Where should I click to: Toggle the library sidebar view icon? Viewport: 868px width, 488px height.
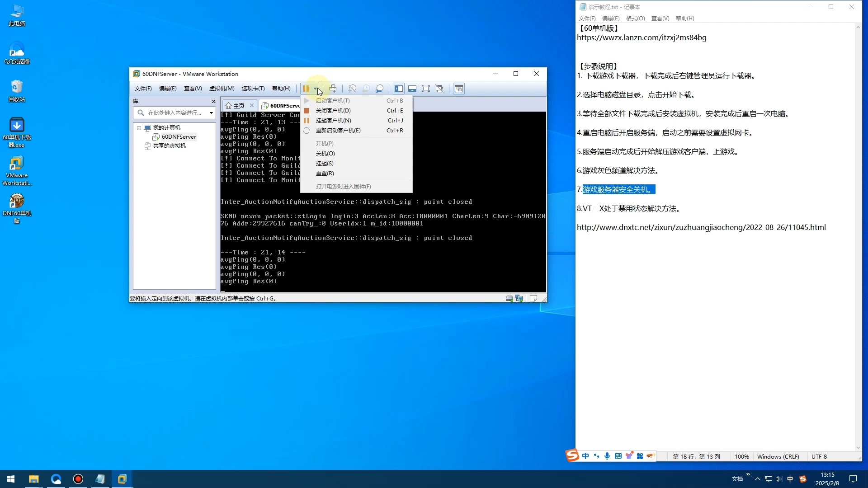pos(398,89)
